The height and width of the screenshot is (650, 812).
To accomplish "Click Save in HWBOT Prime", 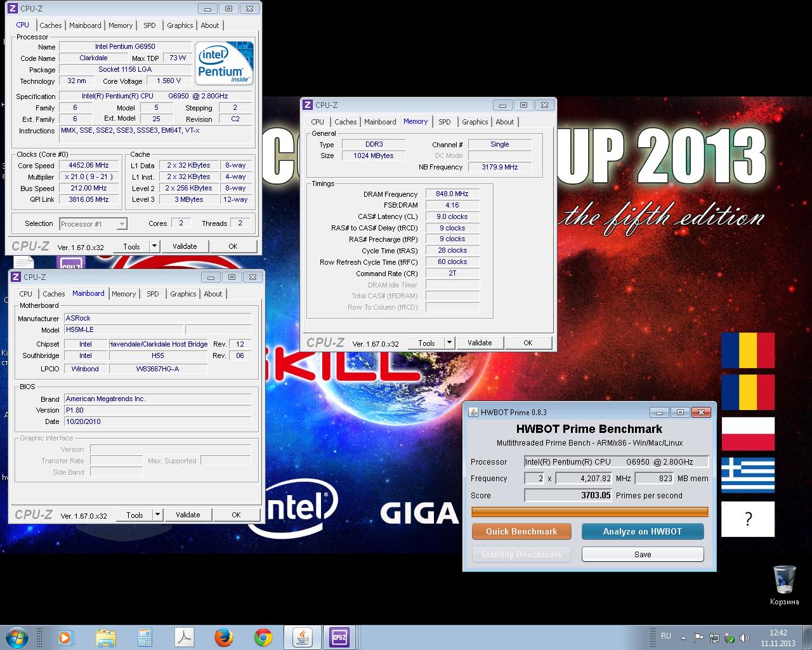I will [x=643, y=554].
